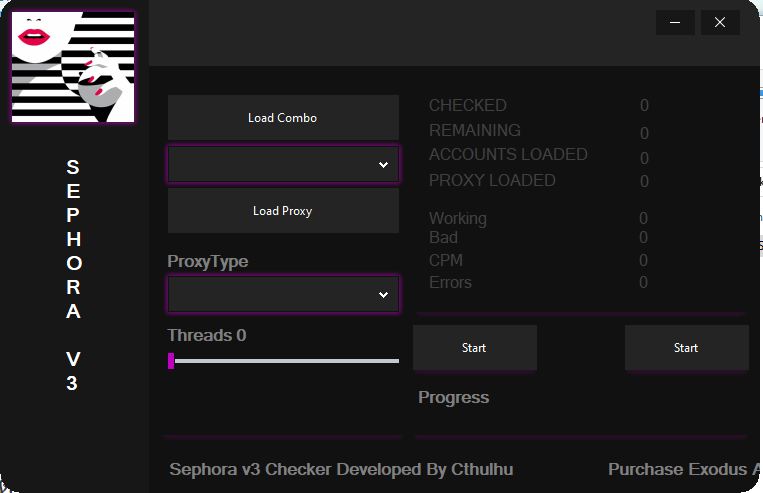
Task: Click the middle of the Threads slider track
Action: pos(284,361)
